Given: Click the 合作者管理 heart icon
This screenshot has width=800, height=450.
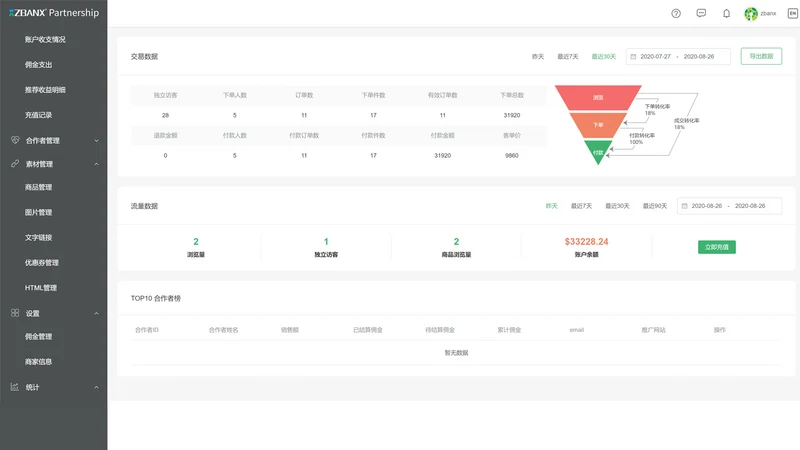Looking at the screenshot, I should pyautogui.click(x=15, y=140).
